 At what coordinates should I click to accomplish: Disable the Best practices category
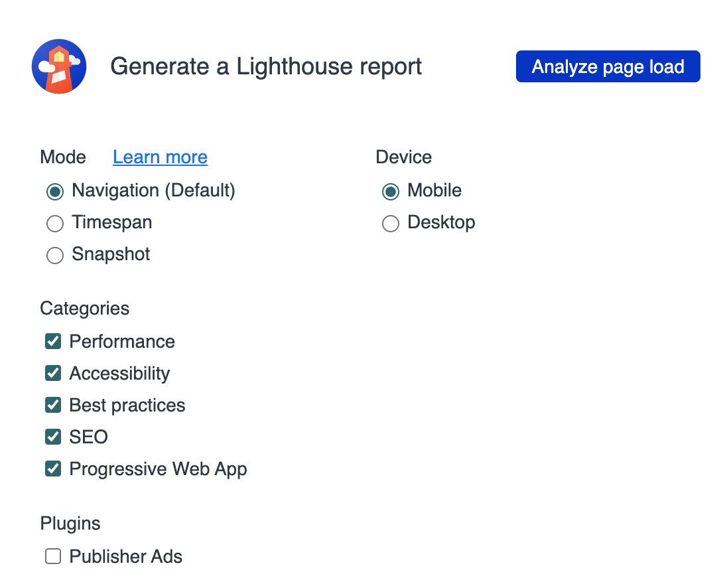point(52,405)
